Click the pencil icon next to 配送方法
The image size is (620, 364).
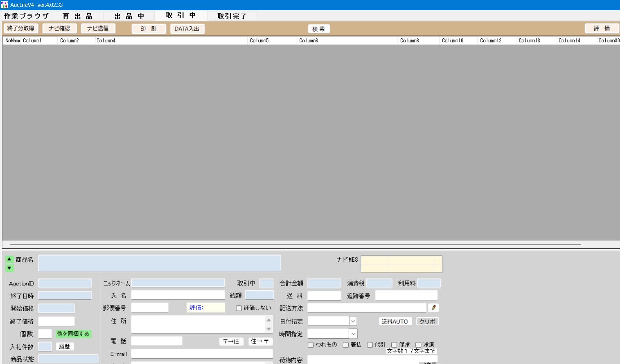pyautogui.click(x=433, y=308)
